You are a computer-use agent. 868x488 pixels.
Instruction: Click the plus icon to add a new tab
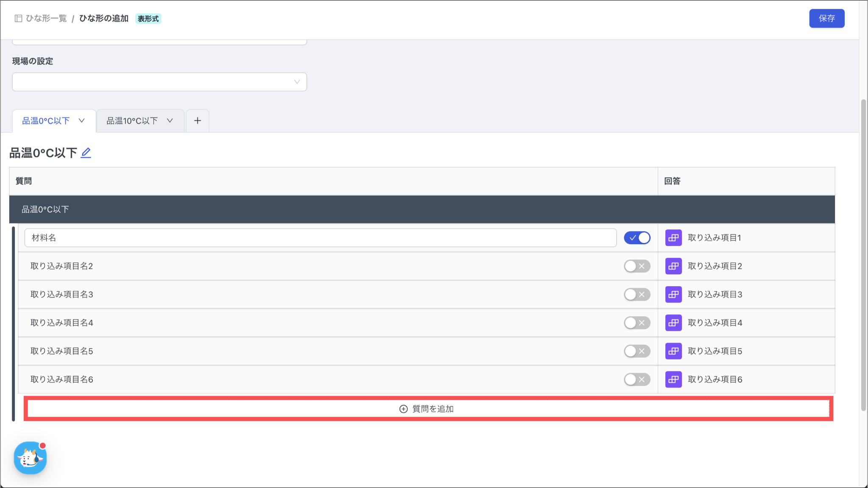pyautogui.click(x=198, y=121)
